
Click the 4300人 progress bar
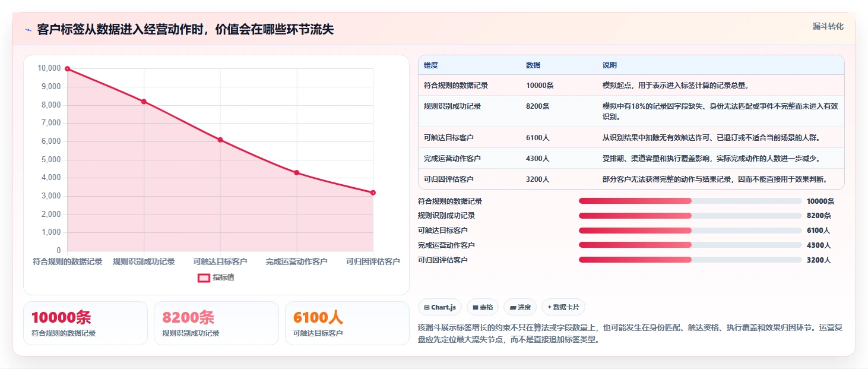690,245
